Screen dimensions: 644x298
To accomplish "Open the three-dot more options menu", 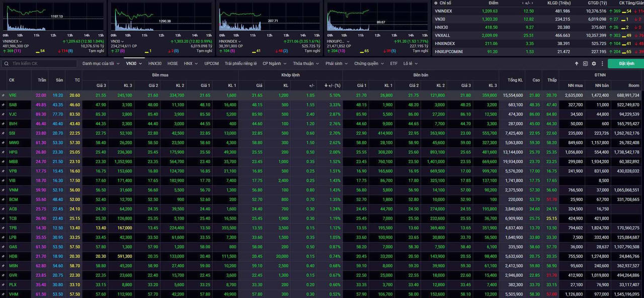I will point(602,64).
